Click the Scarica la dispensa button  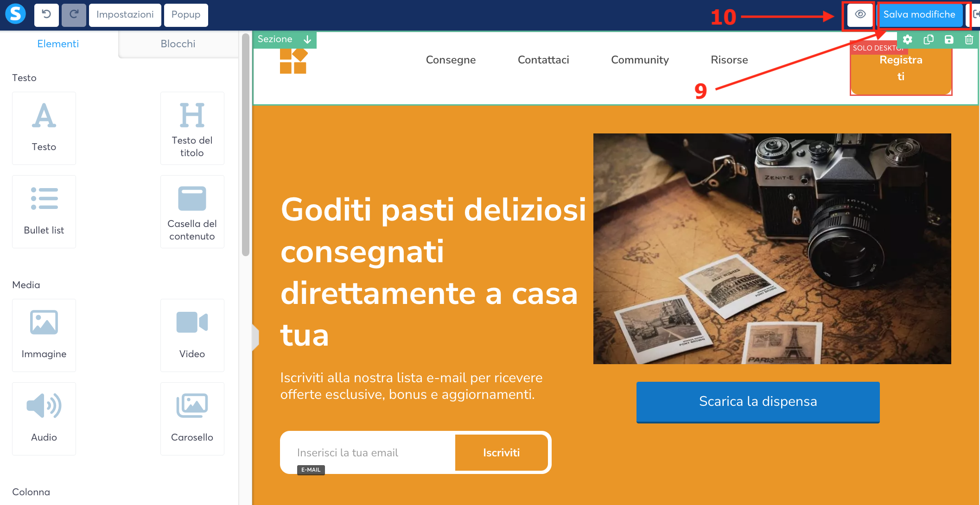click(758, 402)
